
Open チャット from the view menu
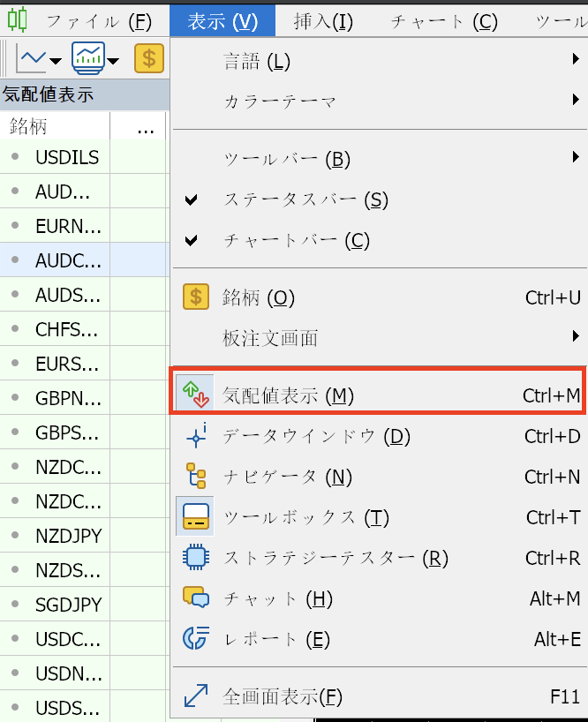point(277,599)
